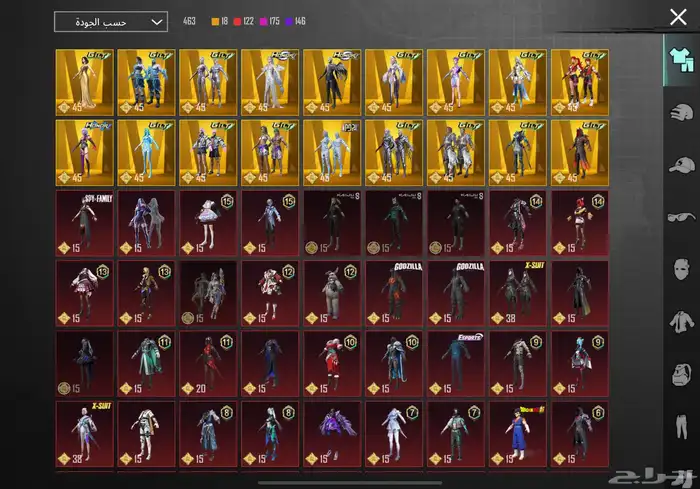Click the purple quality swatch showing 146
This screenshot has width=700, height=489.
302,20
